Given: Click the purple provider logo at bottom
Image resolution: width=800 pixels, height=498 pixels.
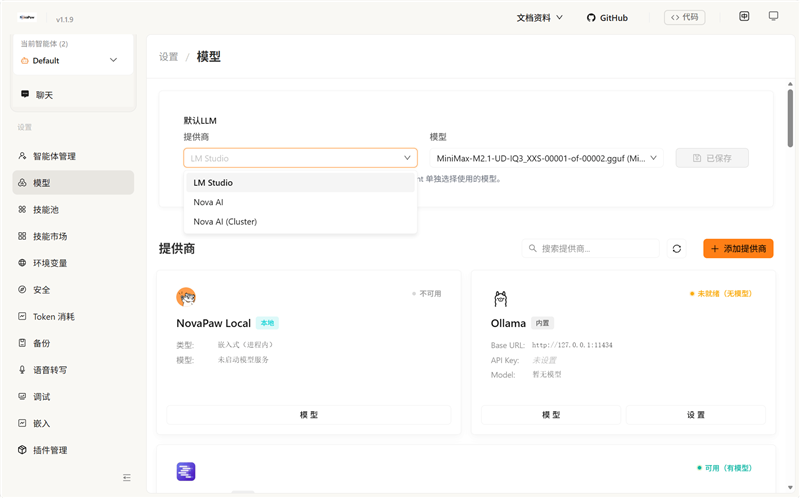Looking at the screenshot, I should [x=186, y=471].
